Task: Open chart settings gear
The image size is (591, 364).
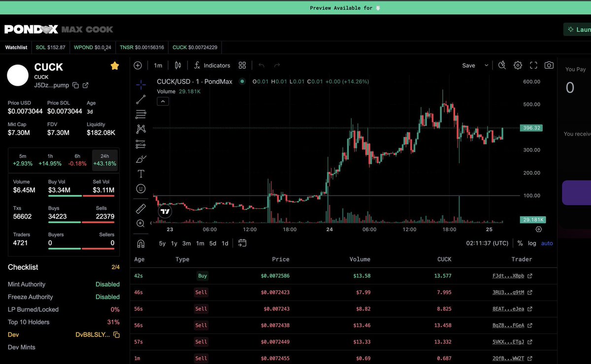Action: [518, 65]
